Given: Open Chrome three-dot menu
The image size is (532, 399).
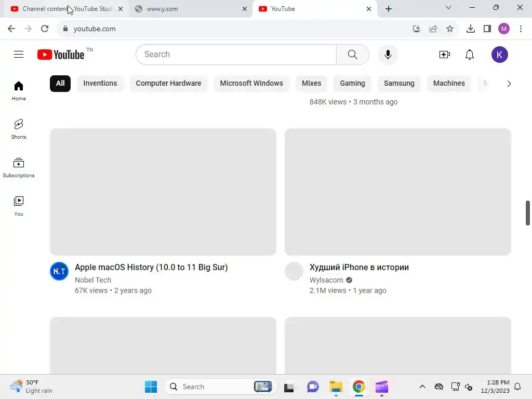Looking at the screenshot, I should click(521, 29).
